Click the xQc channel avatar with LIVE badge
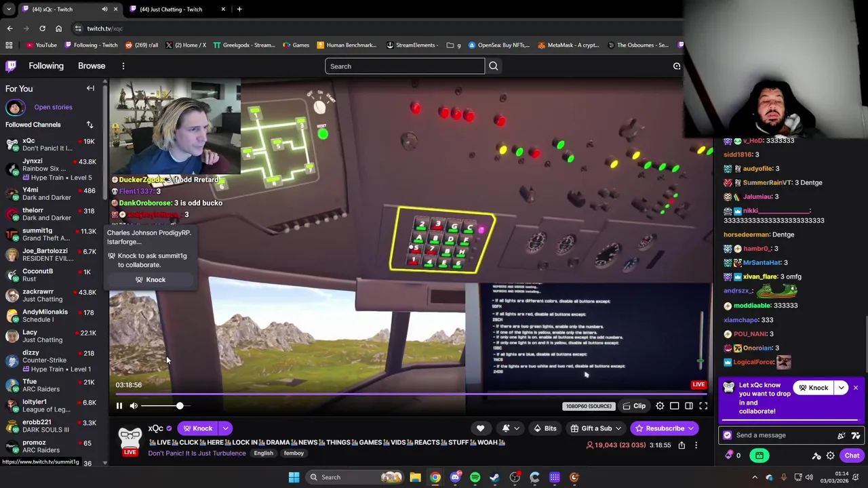This screenshot has height=488, width=868. click(130, 441)
